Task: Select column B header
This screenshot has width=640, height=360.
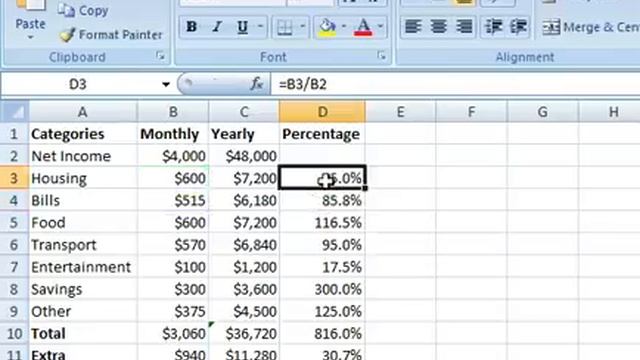Action: (x=173, y=111)
